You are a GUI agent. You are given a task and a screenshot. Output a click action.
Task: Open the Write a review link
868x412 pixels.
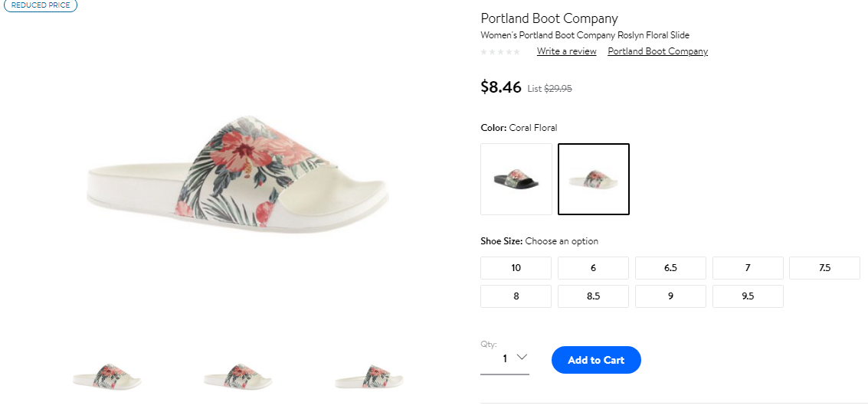[x=566, y=51]
